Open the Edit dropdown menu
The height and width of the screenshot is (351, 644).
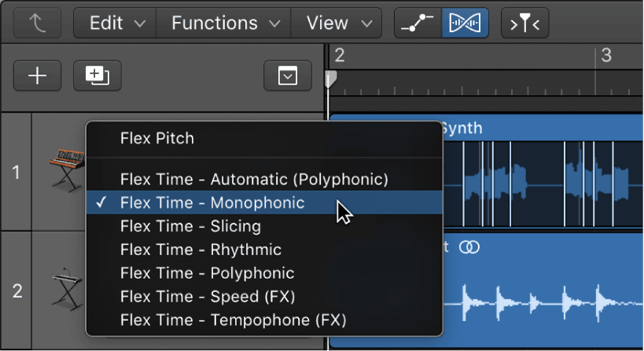pyautogui.click(x=115, y=23)
